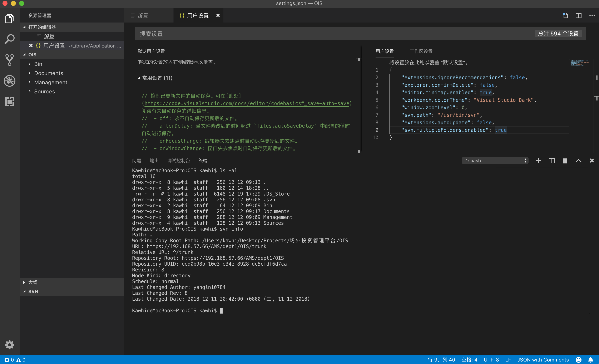The height and width of the screenshot is (364, 599).
Task: Click 空格: 4 indentation setting
Action: pos(469,360)
